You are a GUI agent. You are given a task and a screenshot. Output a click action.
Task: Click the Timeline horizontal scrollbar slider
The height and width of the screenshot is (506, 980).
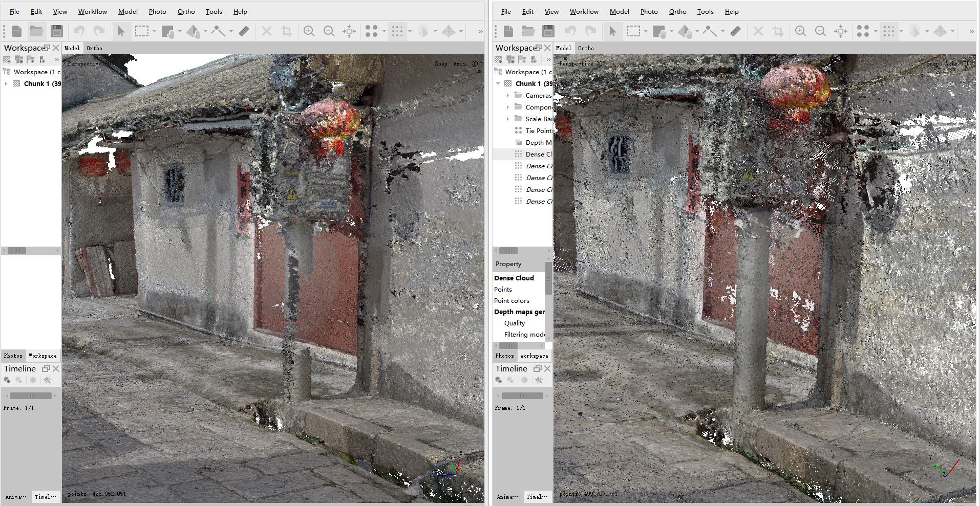tap(30, 395)
